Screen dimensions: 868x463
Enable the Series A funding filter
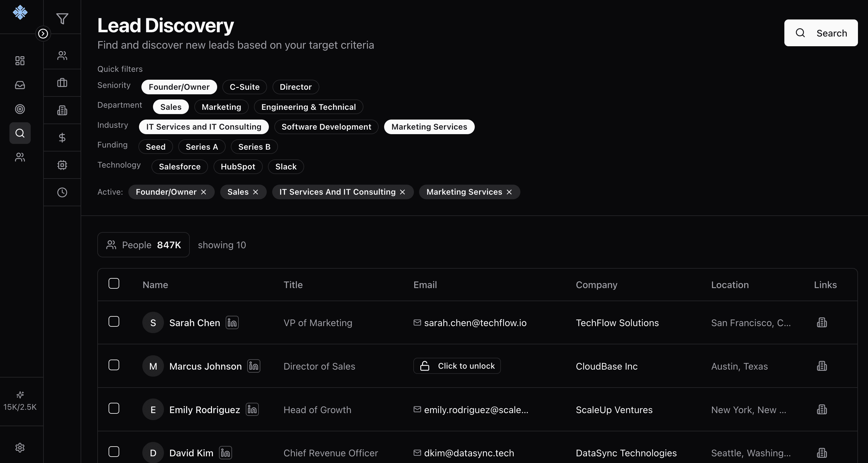click(202, 147)
